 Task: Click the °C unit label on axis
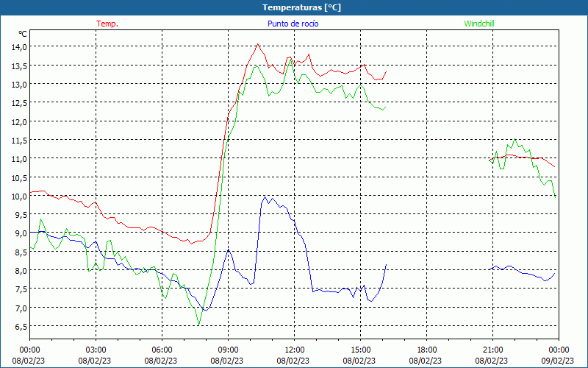(23, 34)
